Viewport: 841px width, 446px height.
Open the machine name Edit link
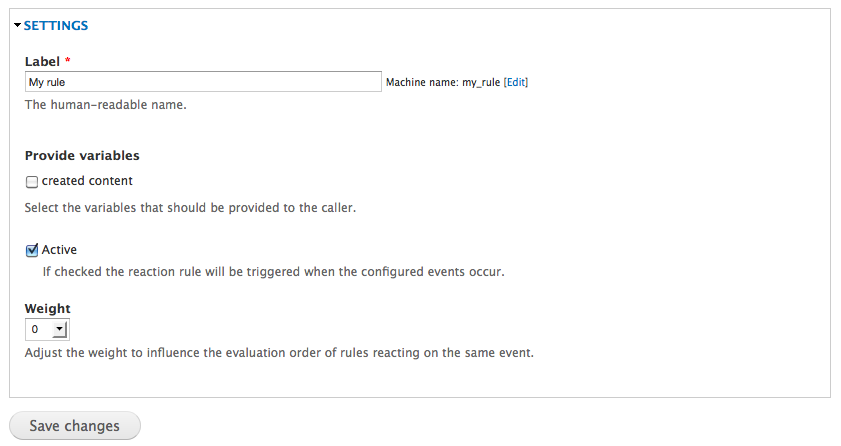pos(516,82)
